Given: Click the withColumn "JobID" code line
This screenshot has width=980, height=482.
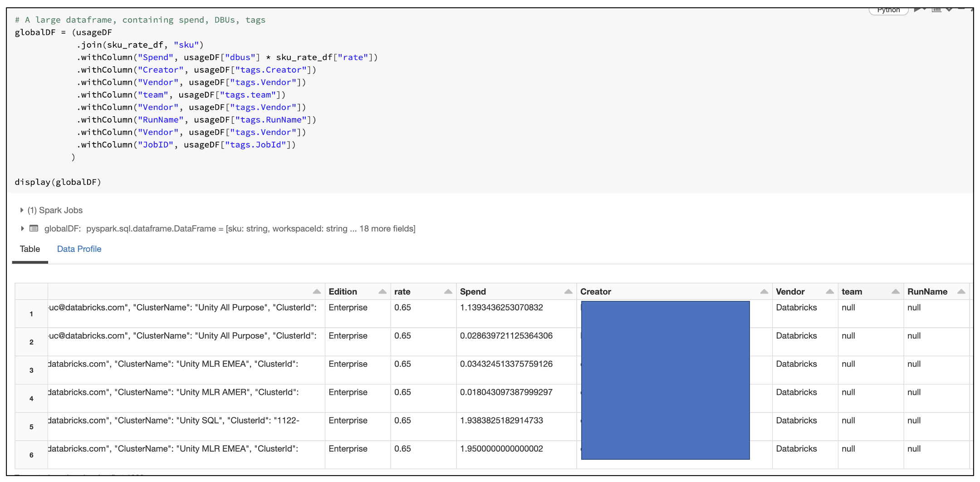Looking at the screenshot, I should coord(186,145).
